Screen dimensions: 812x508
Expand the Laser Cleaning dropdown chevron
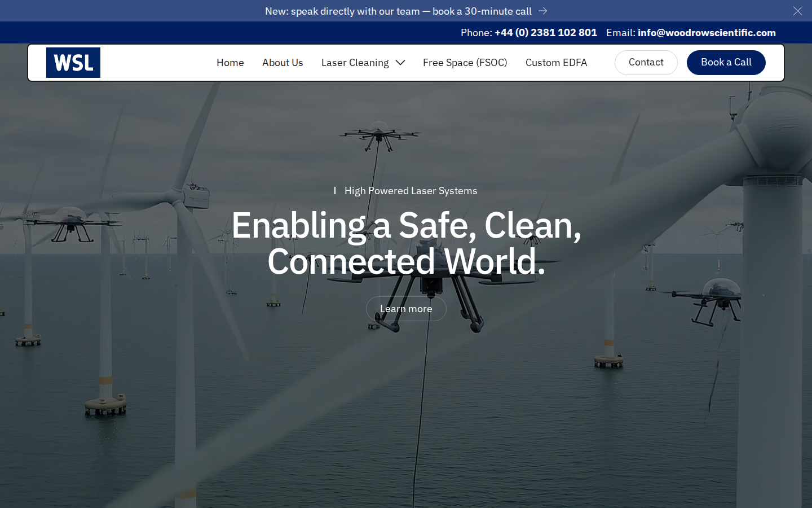click(x=400, y=63)
